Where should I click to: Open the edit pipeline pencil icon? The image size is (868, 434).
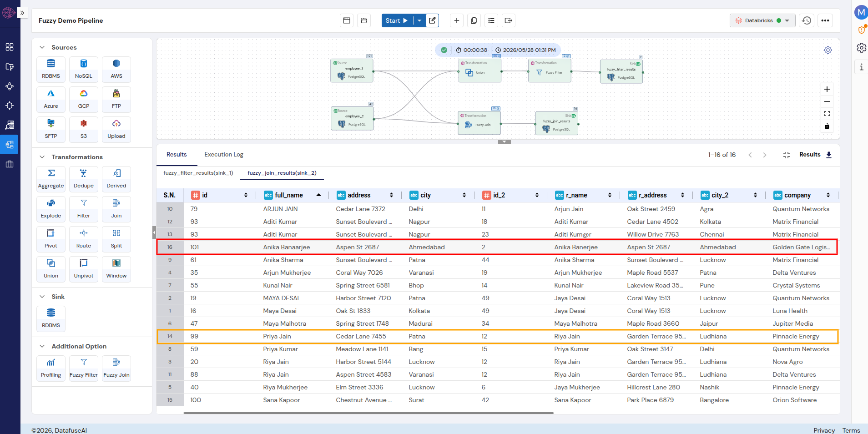click(x=432, y=20)
